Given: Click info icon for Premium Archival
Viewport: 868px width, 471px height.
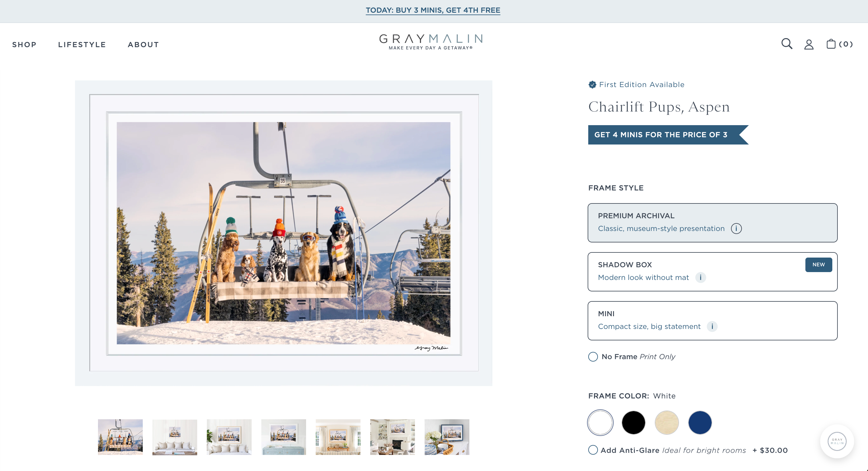Looking at the screenshot, I should tap(736, 229).
